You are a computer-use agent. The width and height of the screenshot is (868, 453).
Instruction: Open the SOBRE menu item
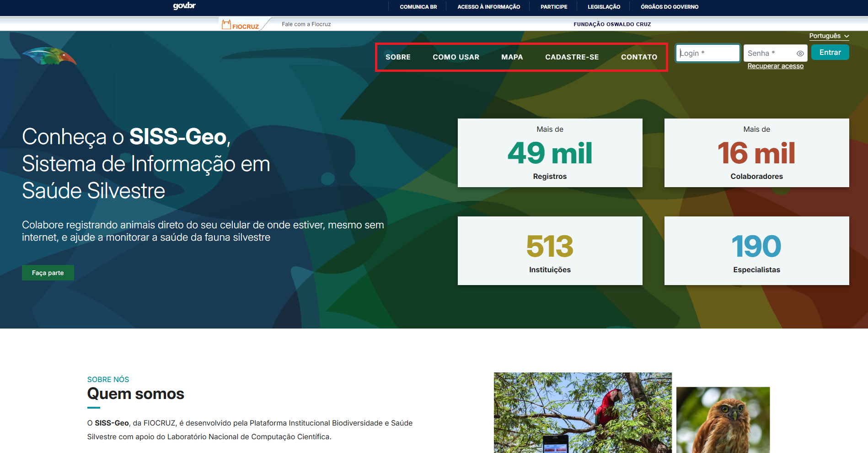pyautogui.click(x=398, y=57)
